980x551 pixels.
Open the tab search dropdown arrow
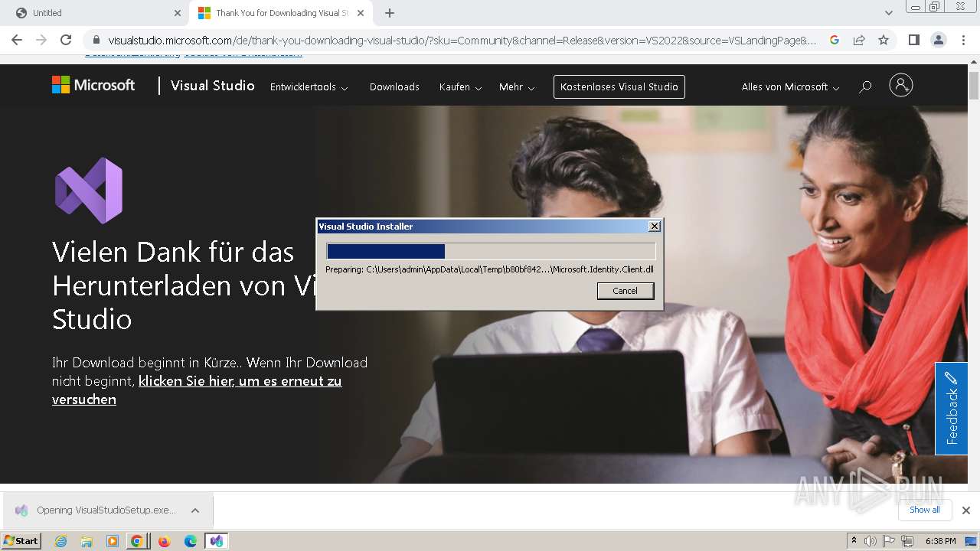pos(889,13)
